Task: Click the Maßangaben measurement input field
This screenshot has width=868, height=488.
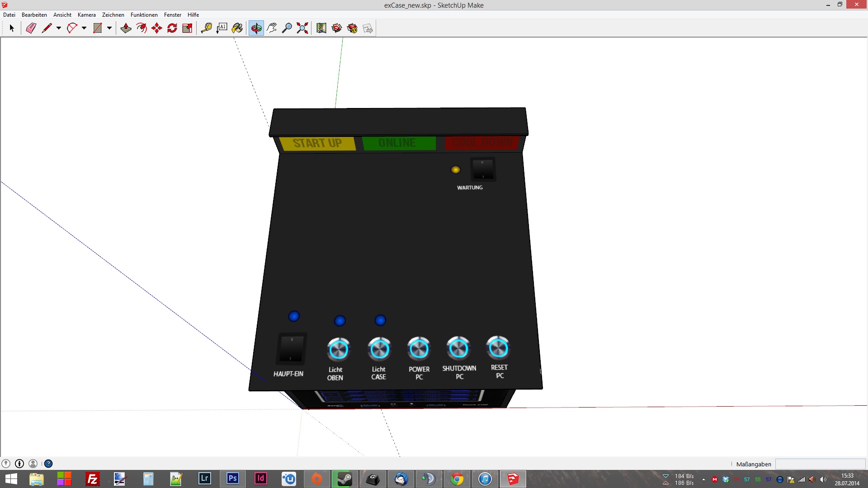Action: (820, 464)
